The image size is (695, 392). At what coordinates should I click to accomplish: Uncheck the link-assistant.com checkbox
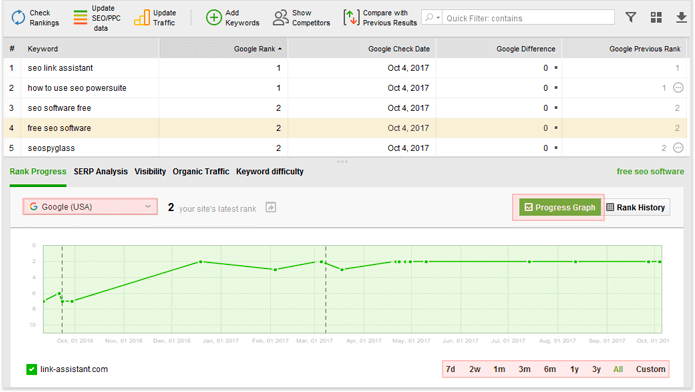[x=31, y=369]
